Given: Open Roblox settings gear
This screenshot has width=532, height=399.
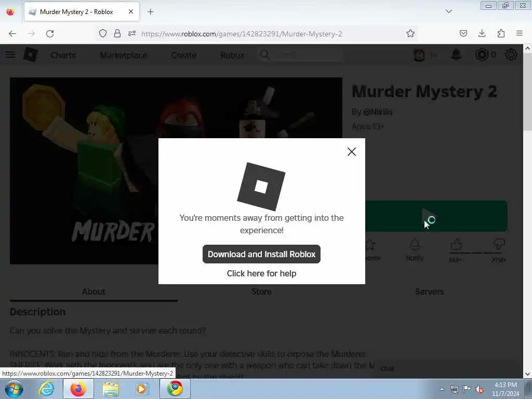Looking at the screenshot, I should [x=511, y=55].
